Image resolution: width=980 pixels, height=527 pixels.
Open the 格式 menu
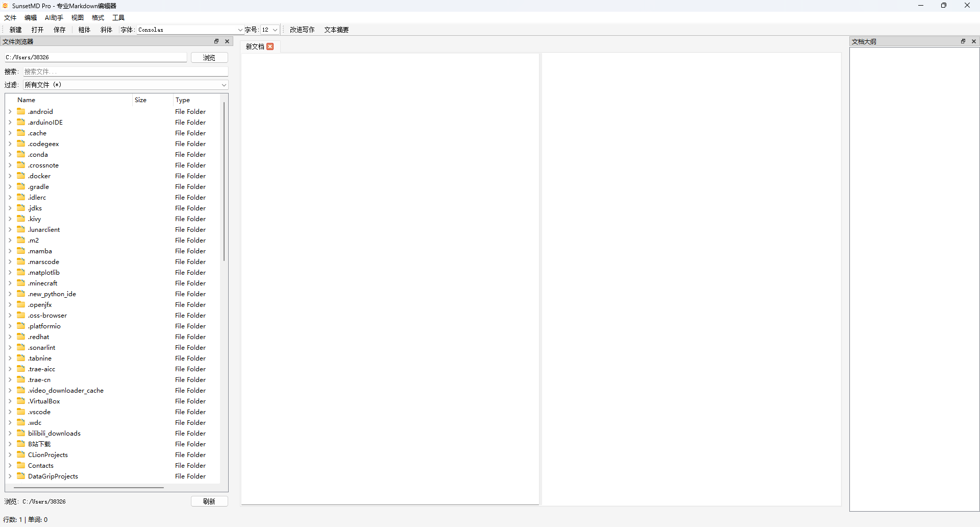[97, 17]
